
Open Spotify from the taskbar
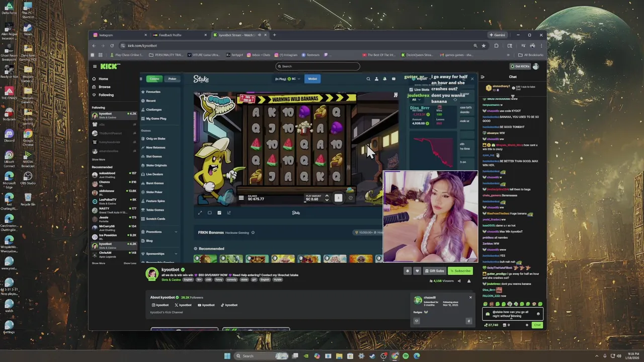coord(406,356)
